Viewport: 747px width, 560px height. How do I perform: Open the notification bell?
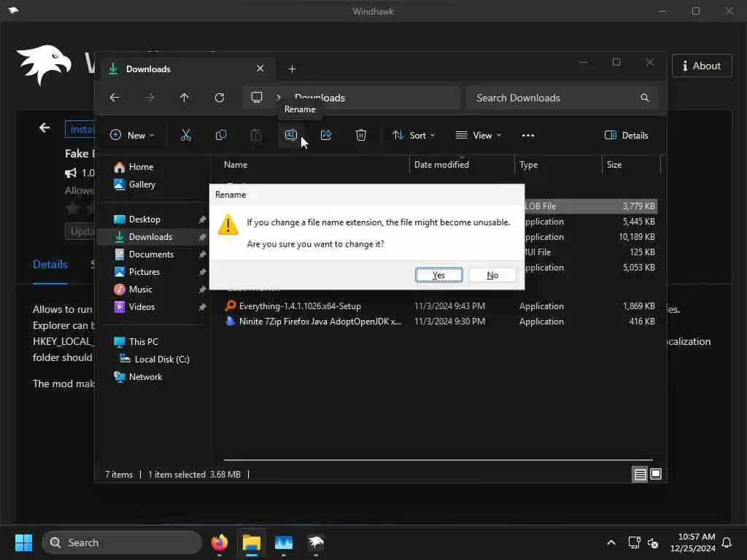tap(727, 542)
